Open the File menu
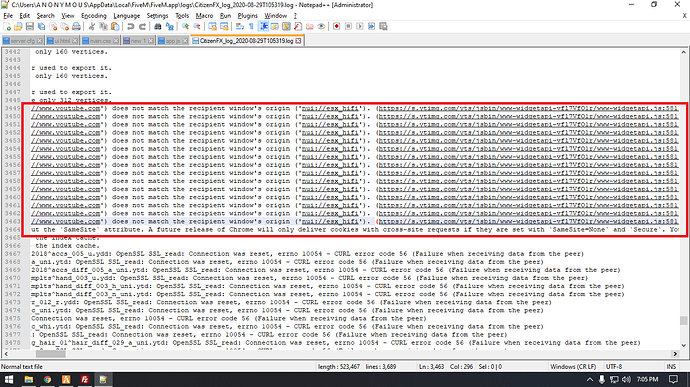Image resolution: width=690 pixels, height=387 pixels. tap(8, 15)
